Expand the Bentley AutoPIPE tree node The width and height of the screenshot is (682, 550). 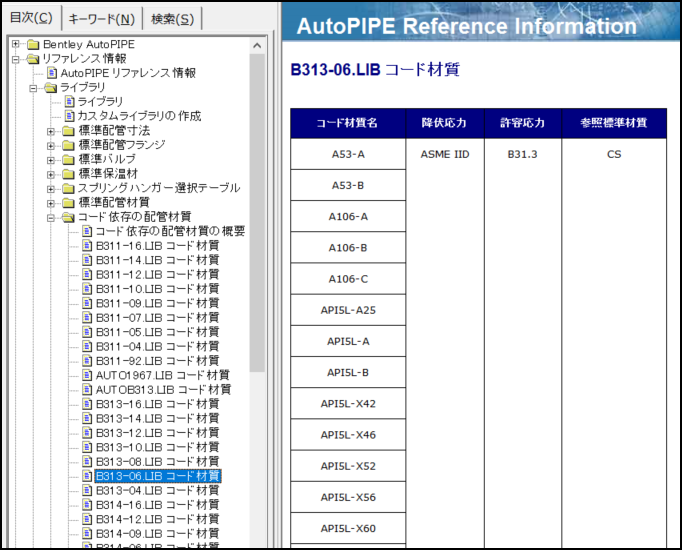pos(16,45)
